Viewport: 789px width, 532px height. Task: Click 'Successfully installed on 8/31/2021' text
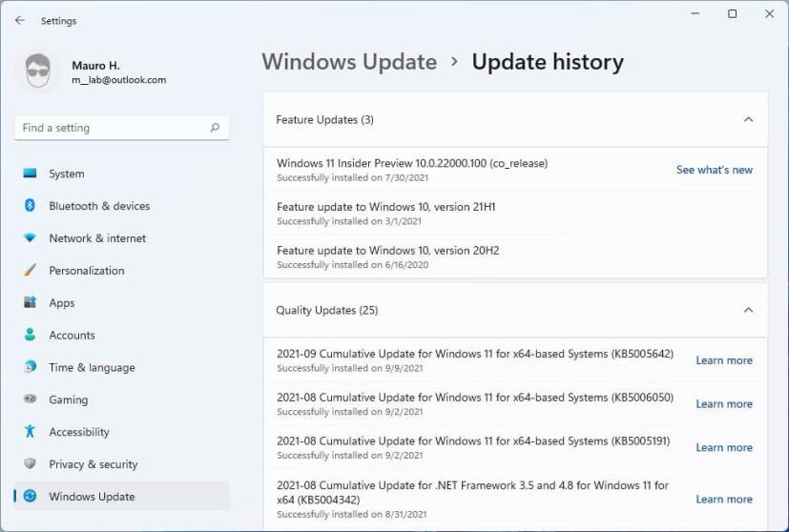[x=351, y=515]
